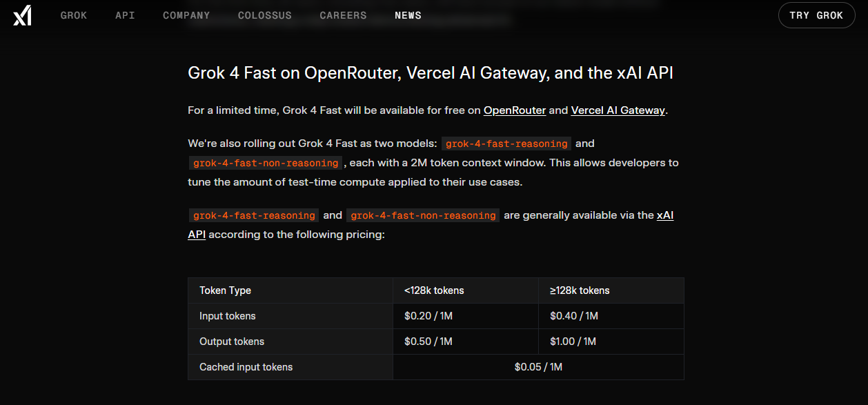Select the $1.00 / 1M output price cell
The width and height of the screenshot is (868, 405).
pyautogui.click(x=611, y=342)
